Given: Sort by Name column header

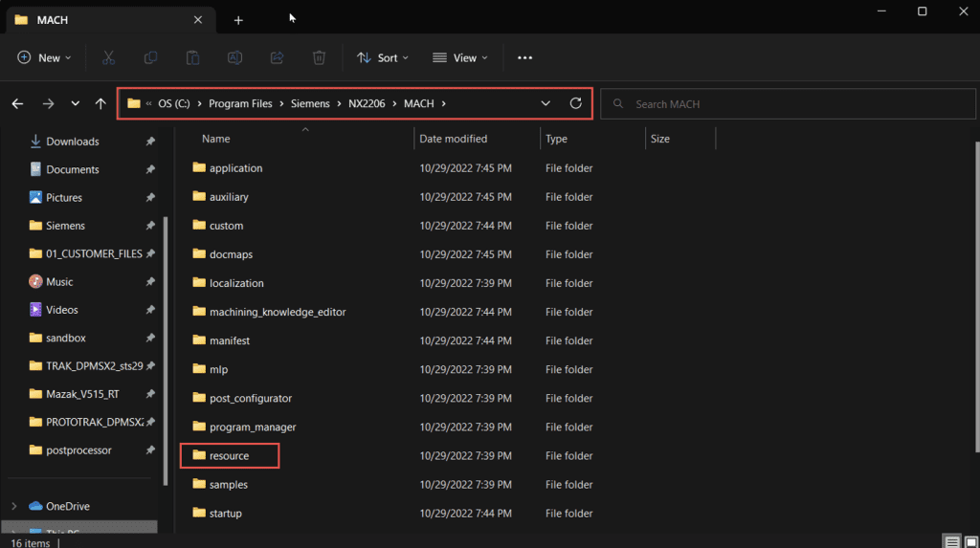Looking at the screenshot, I should (215, 139).
